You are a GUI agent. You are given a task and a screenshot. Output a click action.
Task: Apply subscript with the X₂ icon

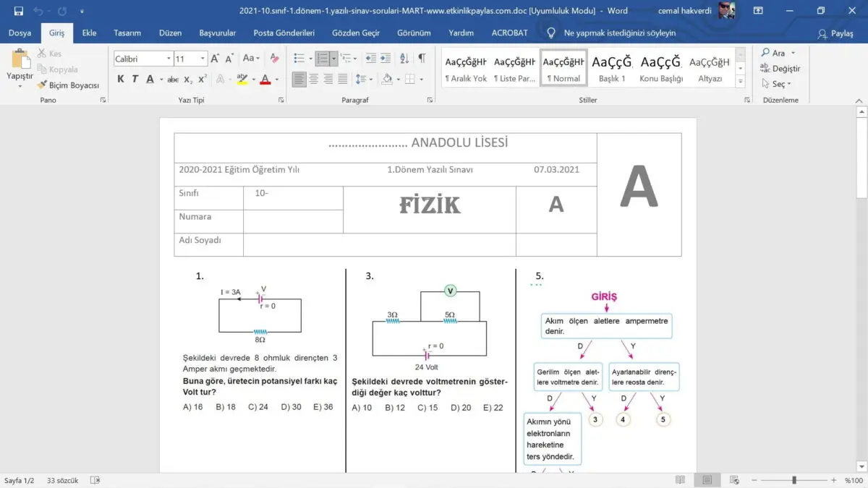click(x=188, y=80)
